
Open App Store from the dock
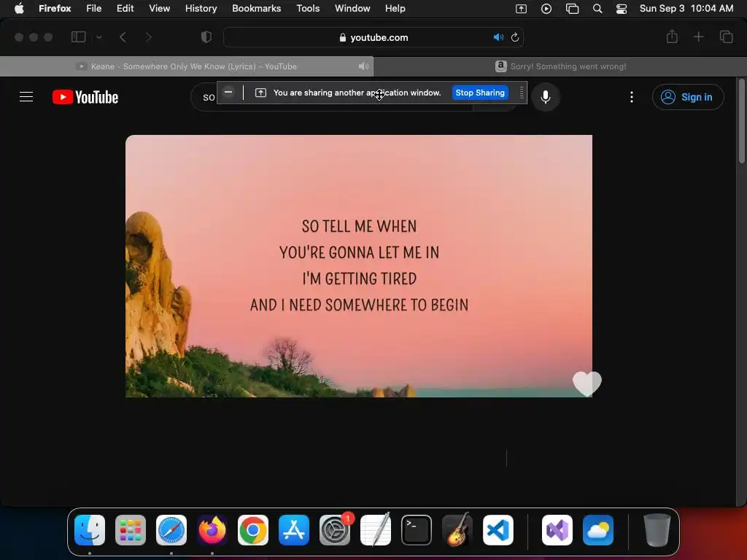pyautogui.click(x=294, y=530)
